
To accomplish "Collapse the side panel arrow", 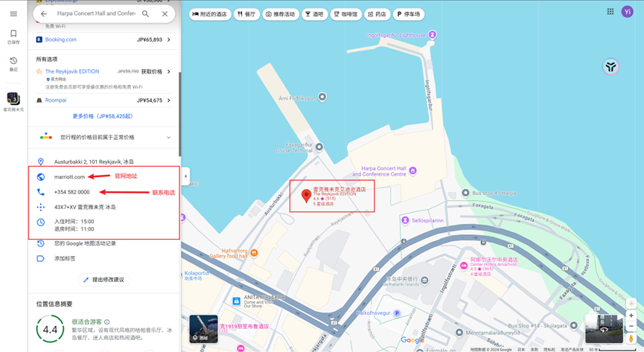I will [185, 176].
